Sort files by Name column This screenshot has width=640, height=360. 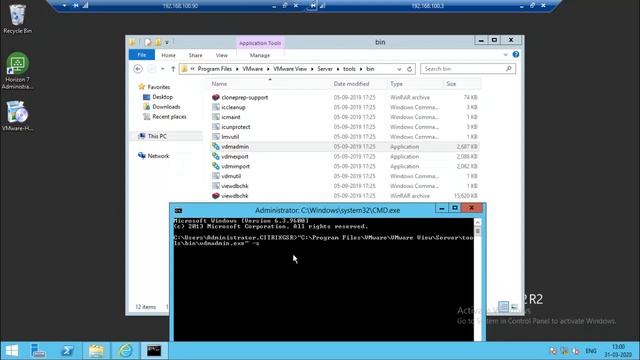click(x=219, y=84)
